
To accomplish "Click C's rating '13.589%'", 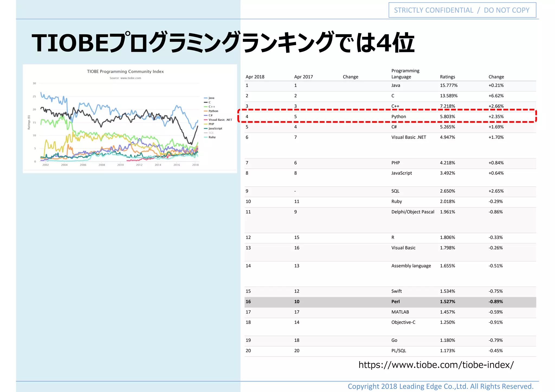I will tap(449, 96).
